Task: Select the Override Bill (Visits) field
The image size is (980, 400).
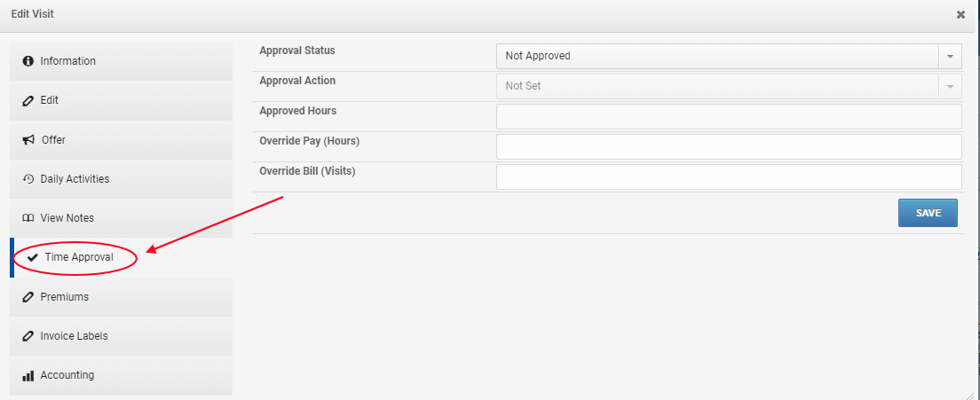Action: pos(729,176)
